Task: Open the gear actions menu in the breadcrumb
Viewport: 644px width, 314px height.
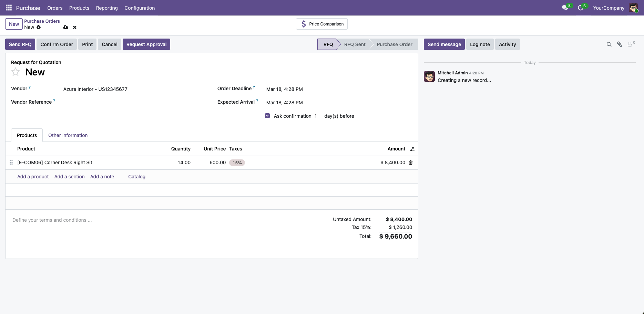Action: [x=39, y=27]
